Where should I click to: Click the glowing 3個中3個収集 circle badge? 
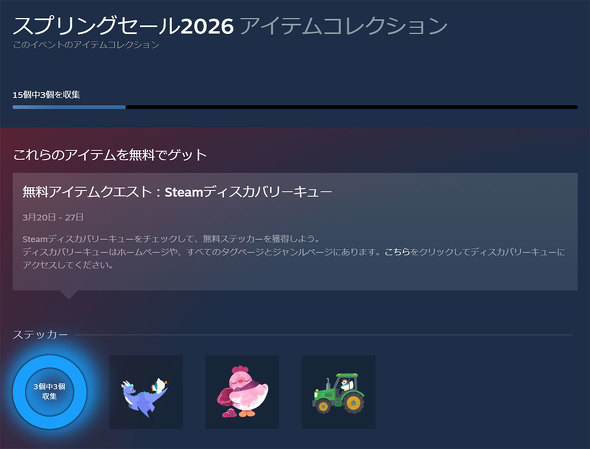coord(50,392)
